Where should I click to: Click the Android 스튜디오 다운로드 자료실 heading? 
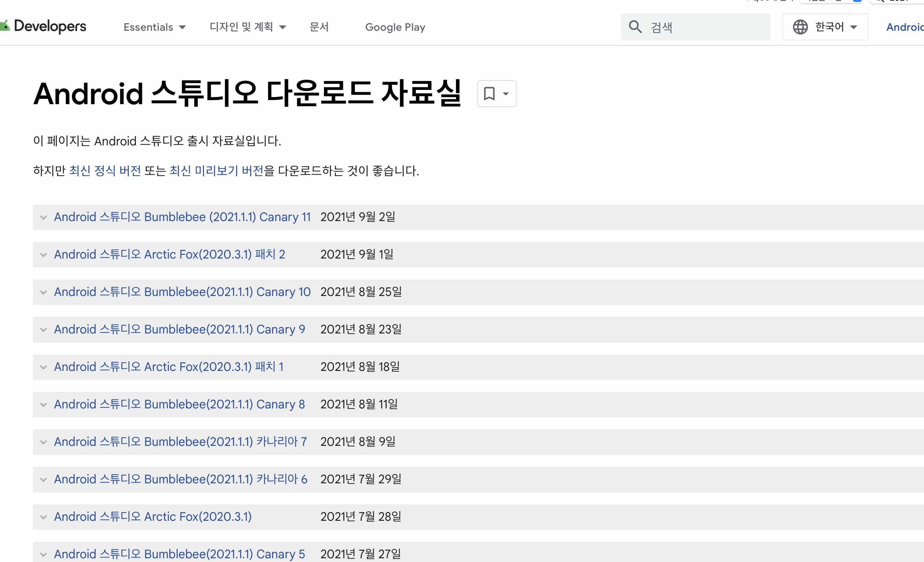pos(247,93)
